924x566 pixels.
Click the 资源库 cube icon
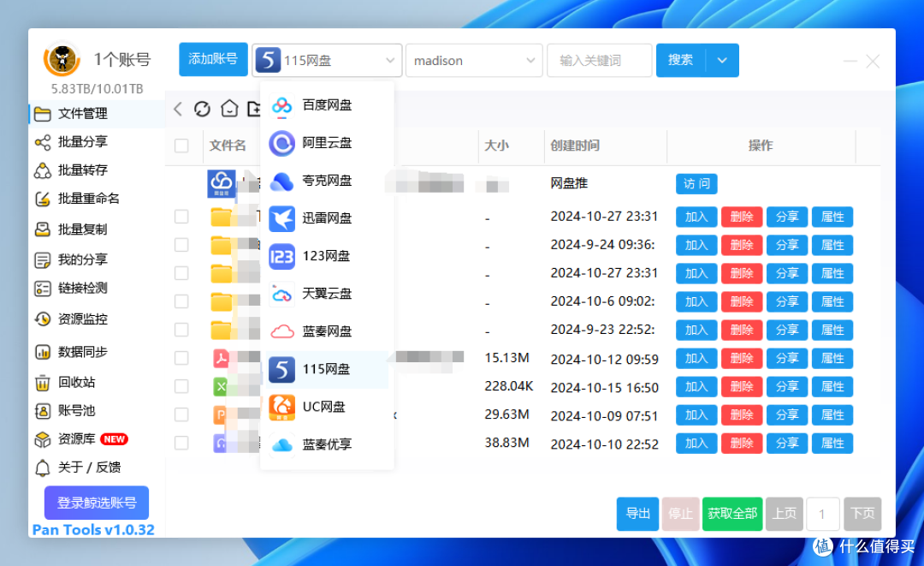(x=43, y=439)
